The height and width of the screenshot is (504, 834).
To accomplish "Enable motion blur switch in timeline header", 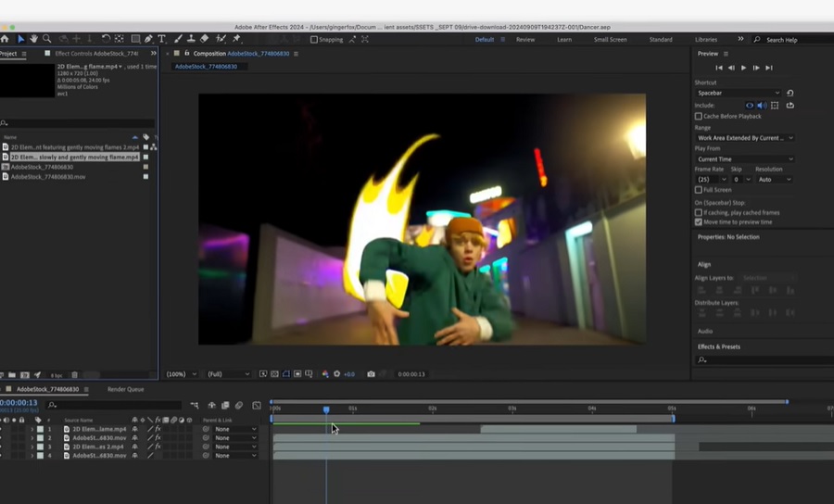I will point(239,406).
